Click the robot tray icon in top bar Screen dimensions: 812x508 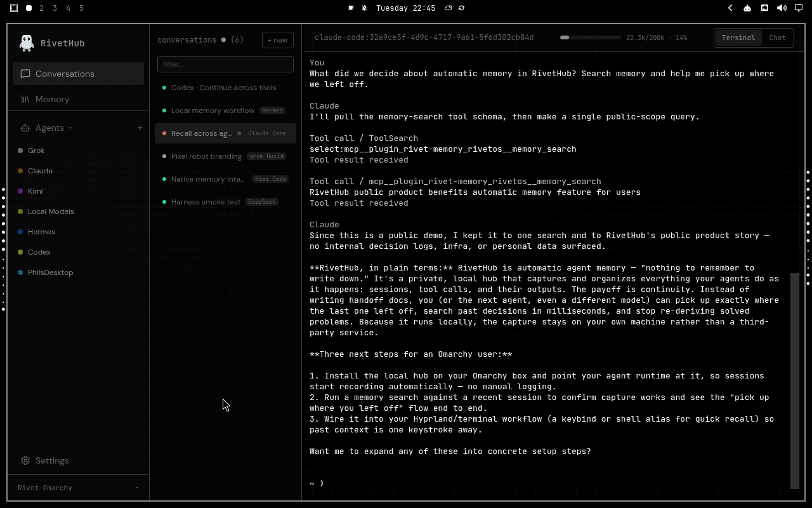(x=747, y=8)
